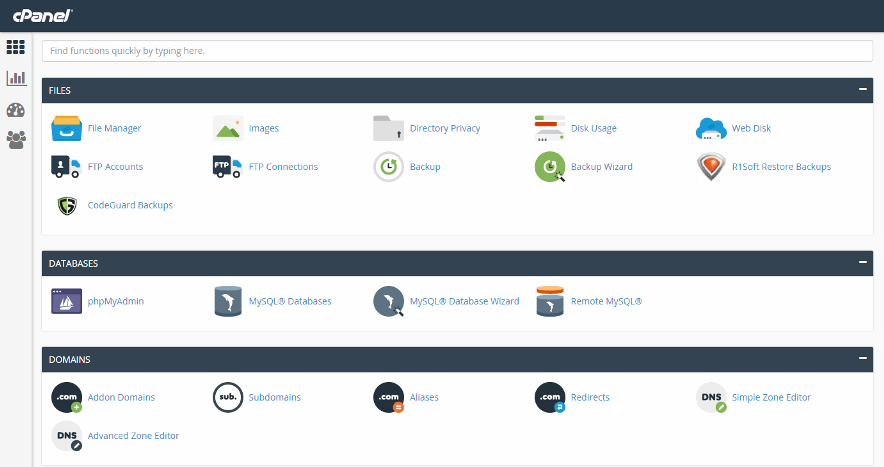Screen dimensions: 884x467
Task: Click the Addon Domains .com icon
Action: 67,398
